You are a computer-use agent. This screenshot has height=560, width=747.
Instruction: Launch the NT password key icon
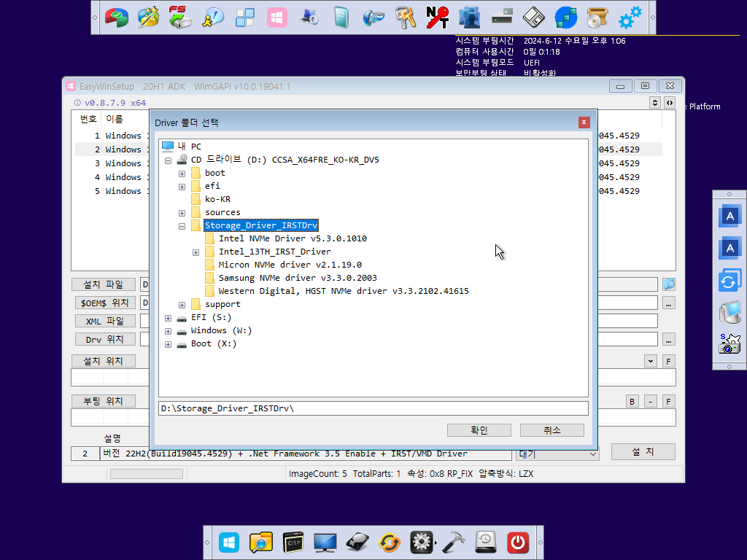coord(438,17)
